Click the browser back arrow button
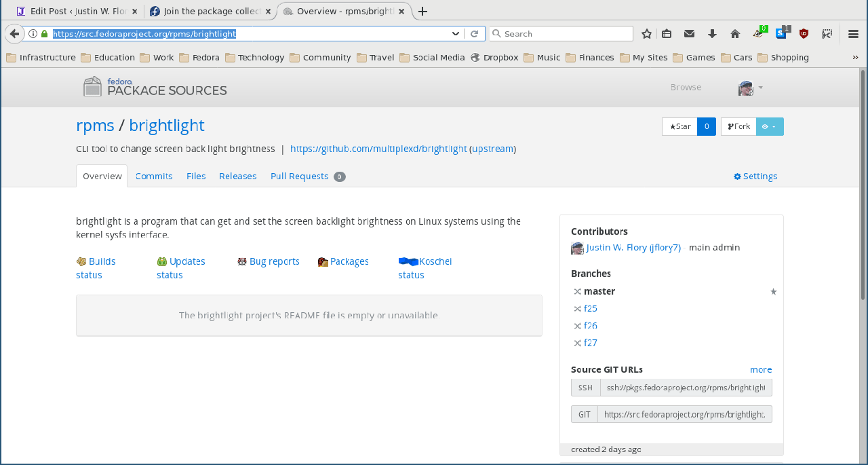 [14, 34]
